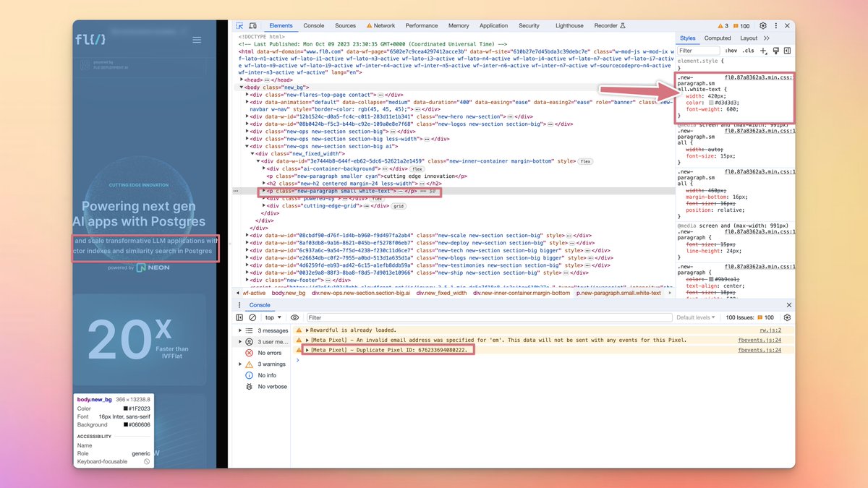Toggle the device toolbar icon

pos(252,25)
